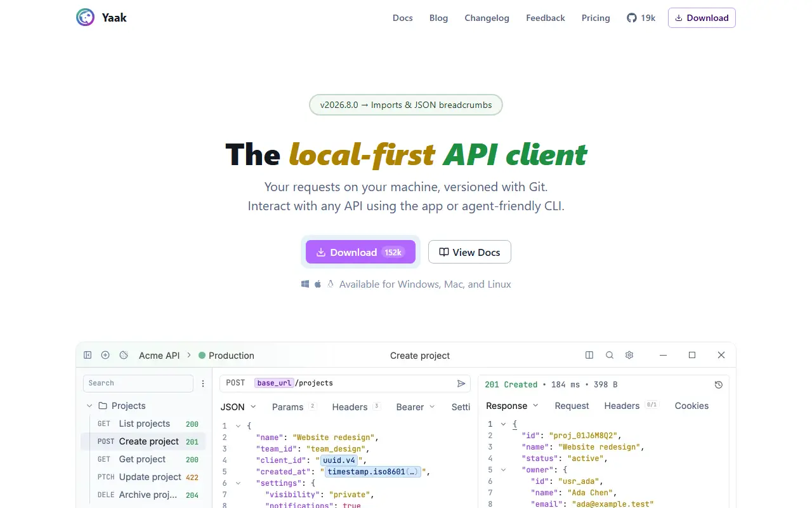This screenshot has height=508, width=812.
Task: Open the JSON body type dropdown
Action: point(239,406)
